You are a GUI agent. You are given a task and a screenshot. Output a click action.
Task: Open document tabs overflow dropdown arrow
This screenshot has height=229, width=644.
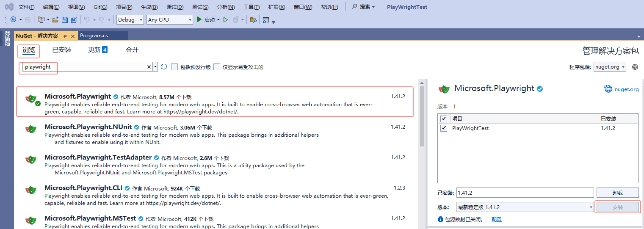click(x=638, y=37)
